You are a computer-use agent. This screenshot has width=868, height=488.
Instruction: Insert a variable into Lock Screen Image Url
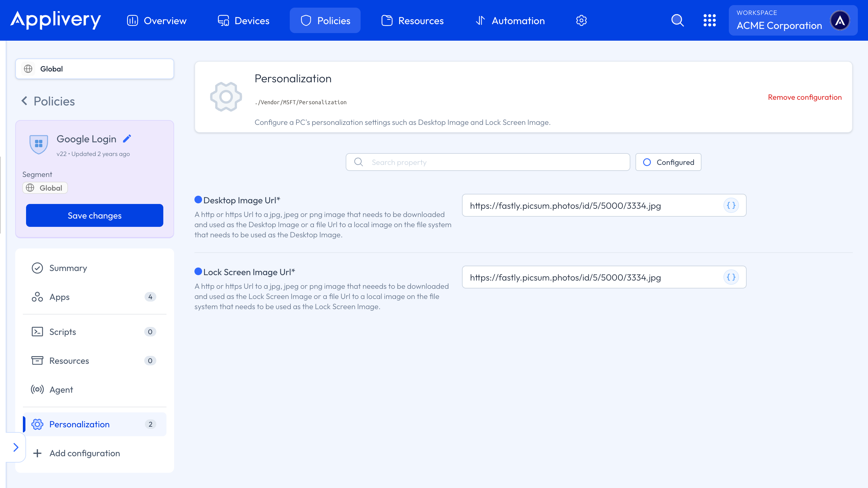[x=731, y=277]
